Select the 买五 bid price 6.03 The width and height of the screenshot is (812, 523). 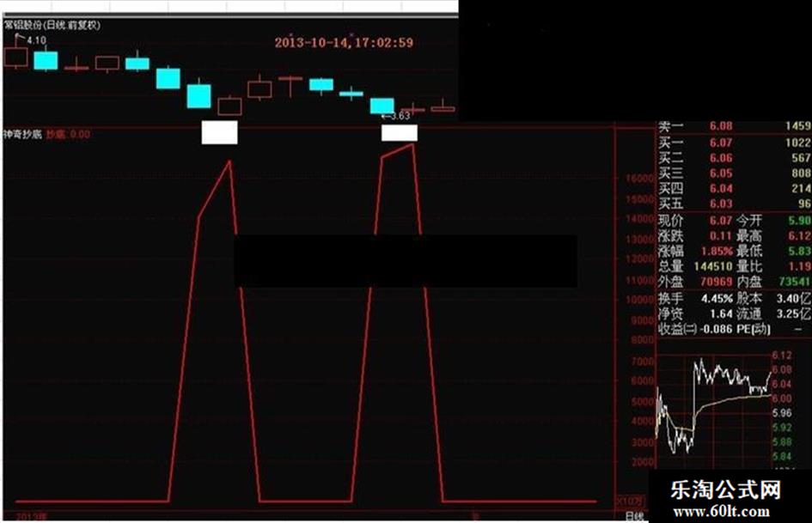[x=721, y=204]
